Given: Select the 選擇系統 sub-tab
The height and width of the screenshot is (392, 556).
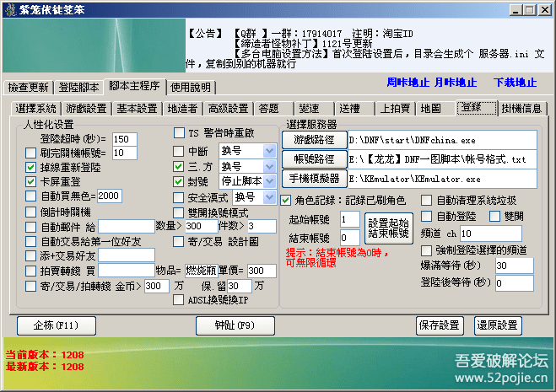Looking at the screenshot, I should tap(35, 109).
